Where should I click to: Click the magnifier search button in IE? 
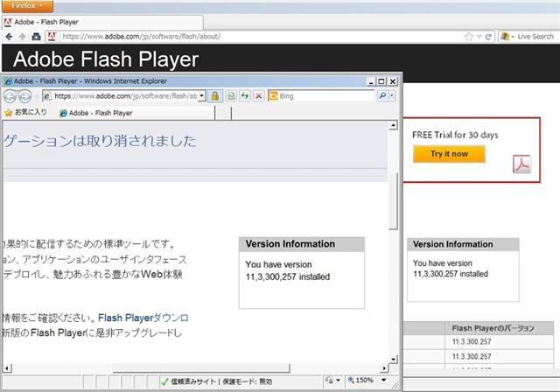[382, 95]
